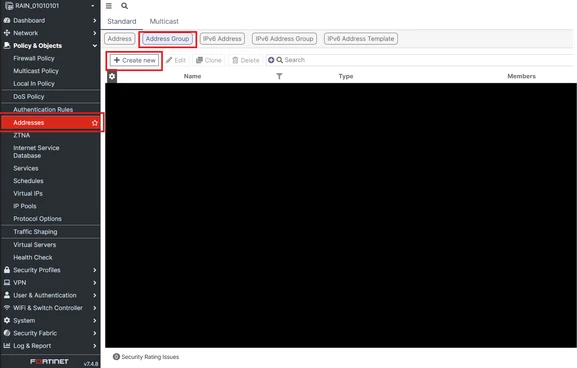Image resolution: width=577 pixels, height=368 pixels.
Task: Click the RAIN_01010101 device icon
Action: [9, 6]
